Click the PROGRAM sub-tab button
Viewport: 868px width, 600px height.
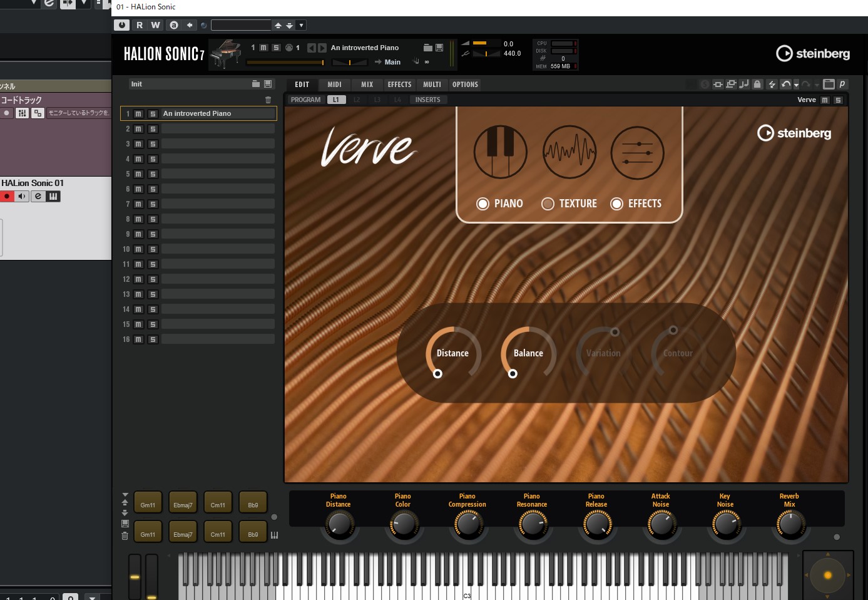click(x=305, y=100)
